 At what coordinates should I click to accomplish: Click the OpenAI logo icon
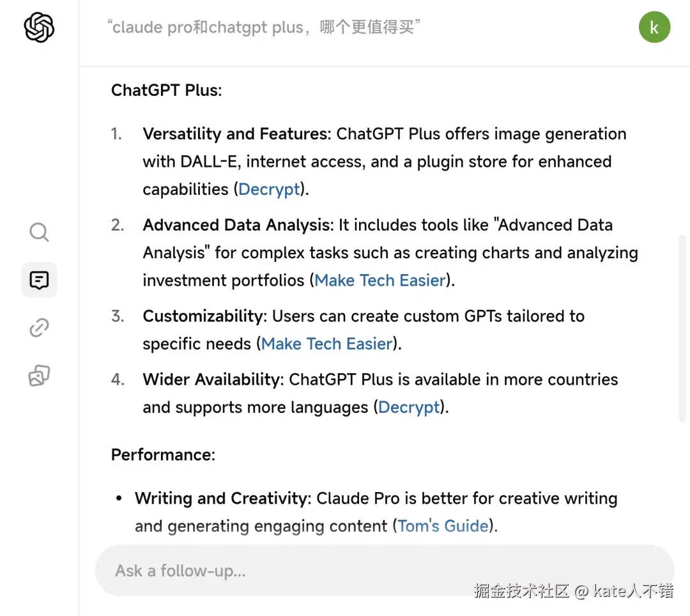point(39,27)
